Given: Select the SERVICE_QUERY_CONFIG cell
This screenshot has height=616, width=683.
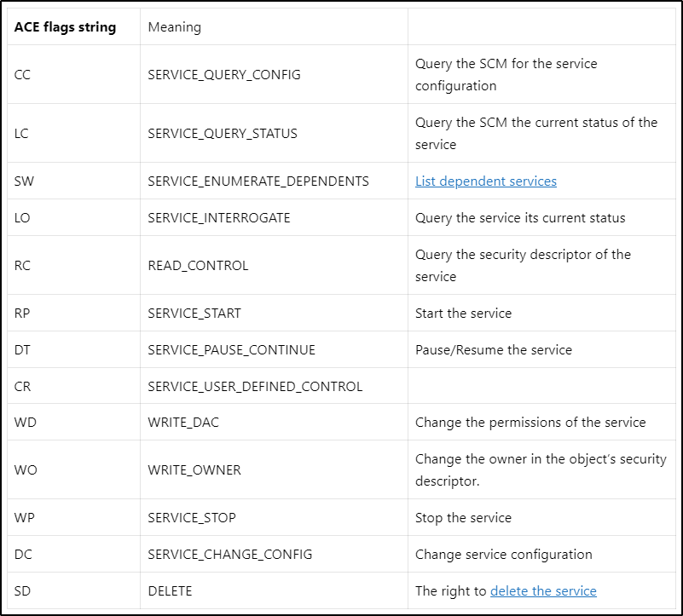Looking at the screenshot, I should click(x=223, y=75).
